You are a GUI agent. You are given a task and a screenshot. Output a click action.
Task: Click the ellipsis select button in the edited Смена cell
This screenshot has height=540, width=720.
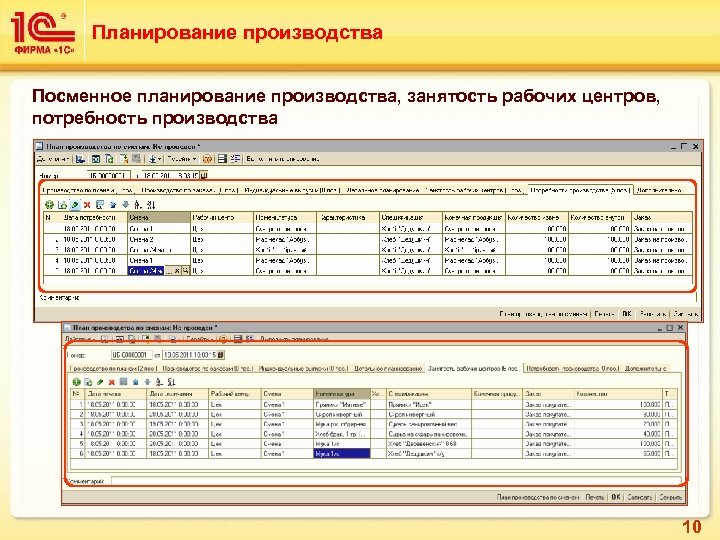coord(169,271)
